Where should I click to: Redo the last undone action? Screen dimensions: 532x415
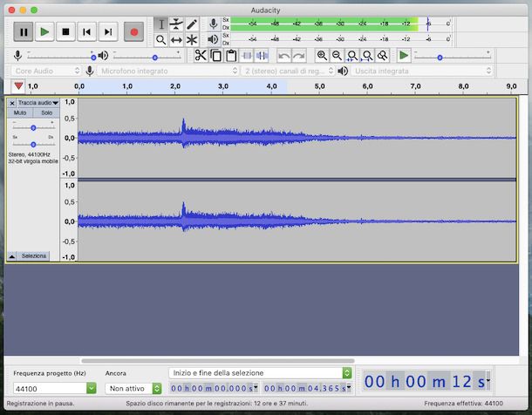[x=299, y=55]
